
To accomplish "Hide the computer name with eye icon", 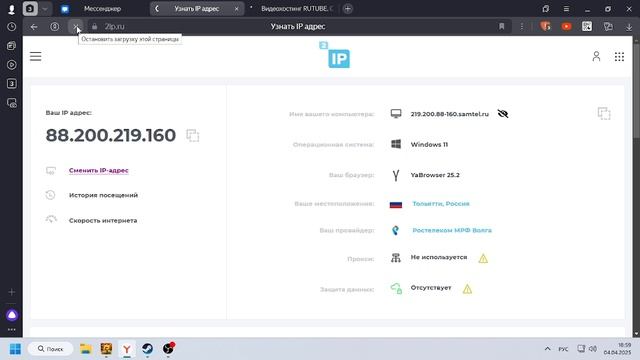I will click(x=503, y=114).
